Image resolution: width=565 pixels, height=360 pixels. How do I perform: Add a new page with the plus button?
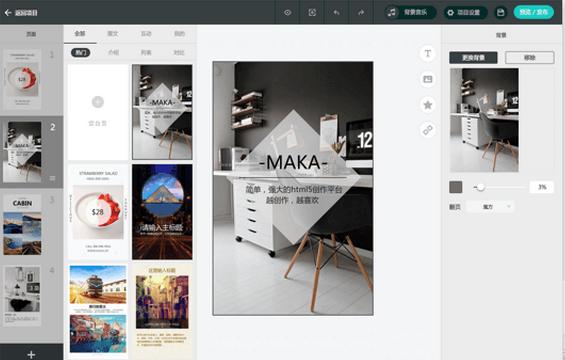[x=31, y=354]
